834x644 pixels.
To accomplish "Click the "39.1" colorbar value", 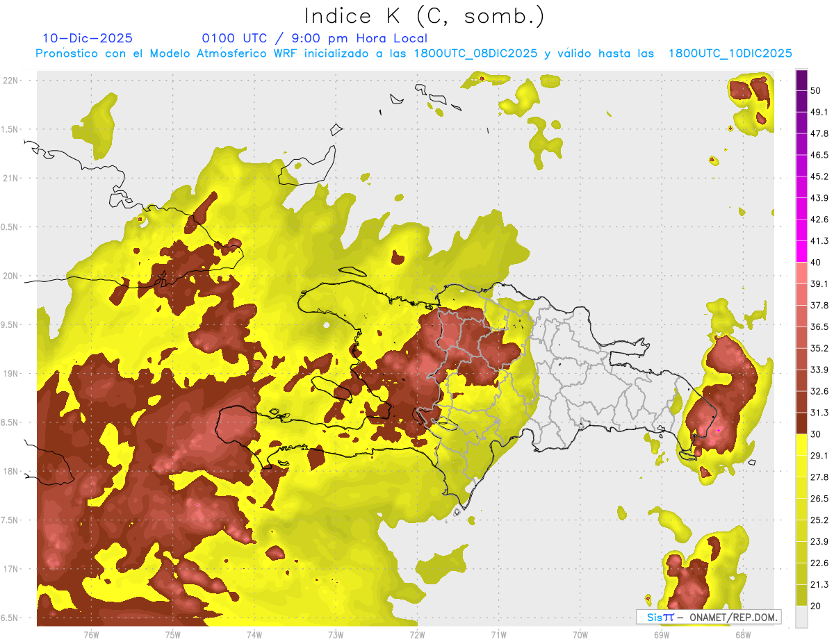I will click(819, 283).
